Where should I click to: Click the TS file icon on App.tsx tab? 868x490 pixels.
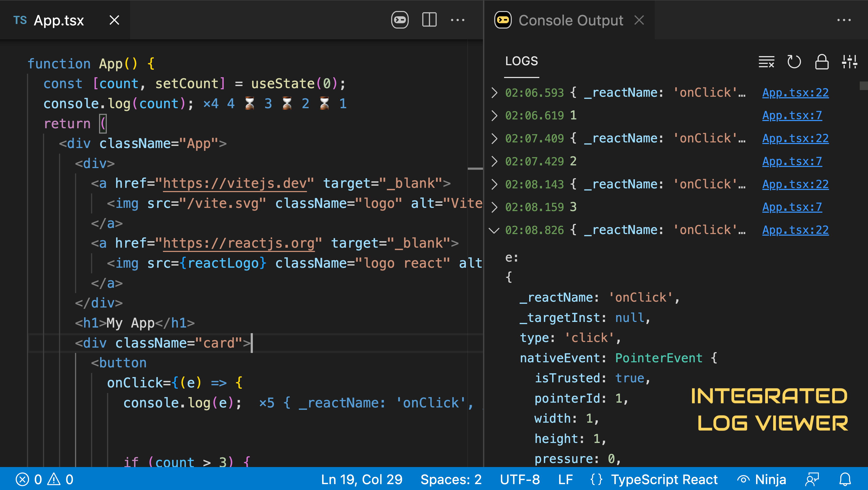tap(20, 20)
